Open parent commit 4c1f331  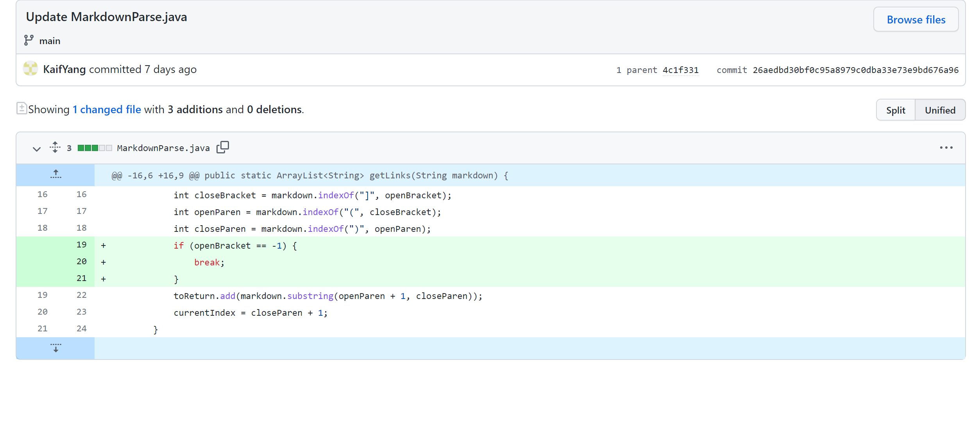coord(680,70)
